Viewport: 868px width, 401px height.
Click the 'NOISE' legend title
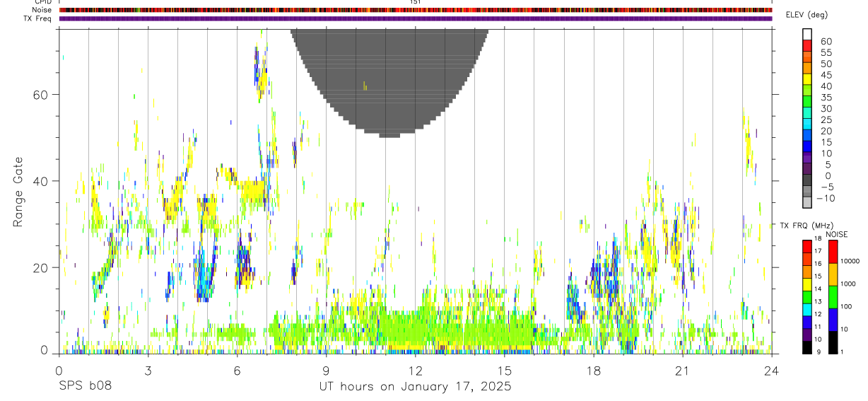(x=836, y=234)
